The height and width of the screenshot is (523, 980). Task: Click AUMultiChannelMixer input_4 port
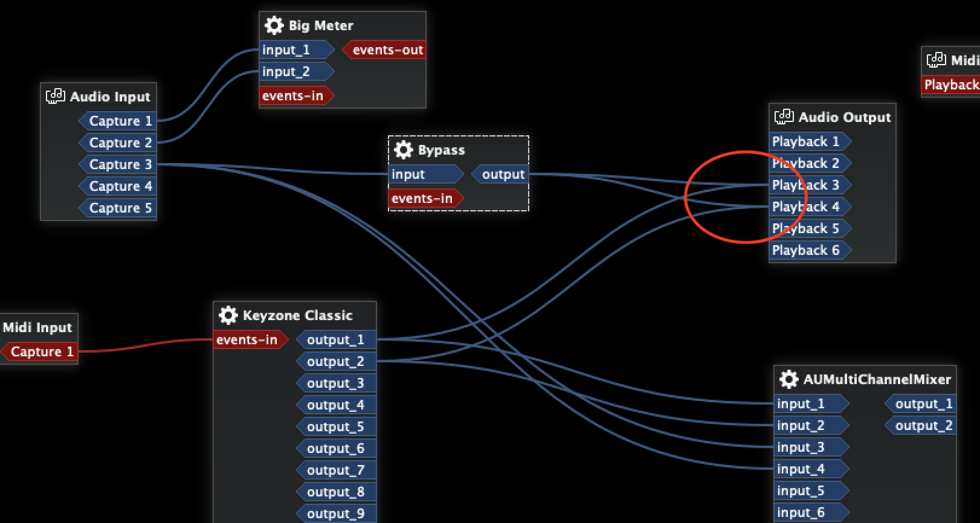point(811,469)
